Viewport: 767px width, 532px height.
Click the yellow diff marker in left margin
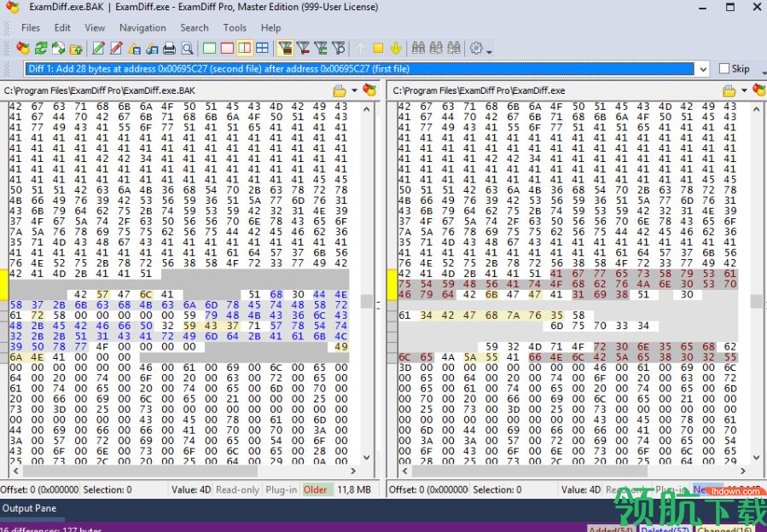(3, 284)
